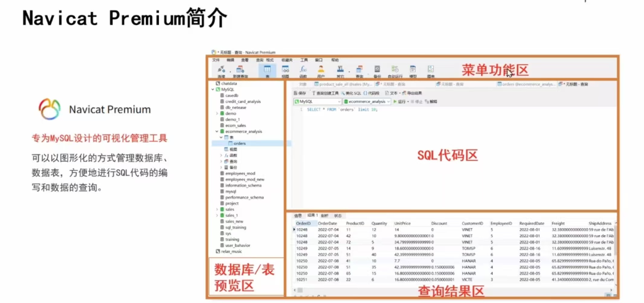The height and width of the screenshot is (303, 644).
Task: Open the 用户 (User) toolbar icon
Action: click(x=321, y=72)
